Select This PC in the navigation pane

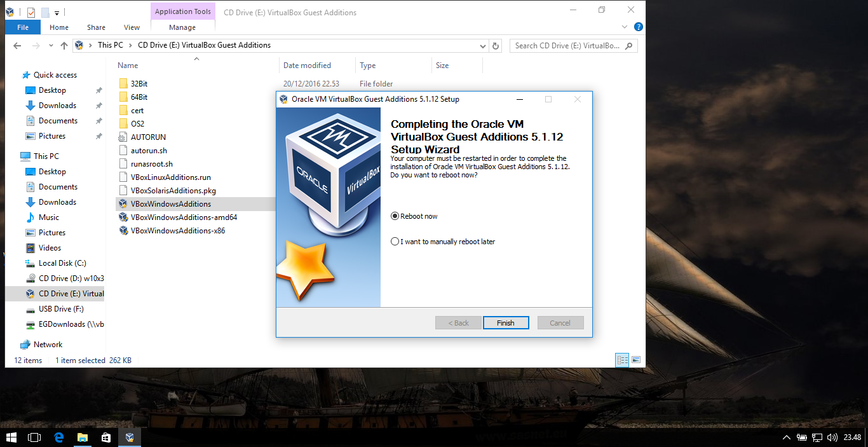point(46,156)
